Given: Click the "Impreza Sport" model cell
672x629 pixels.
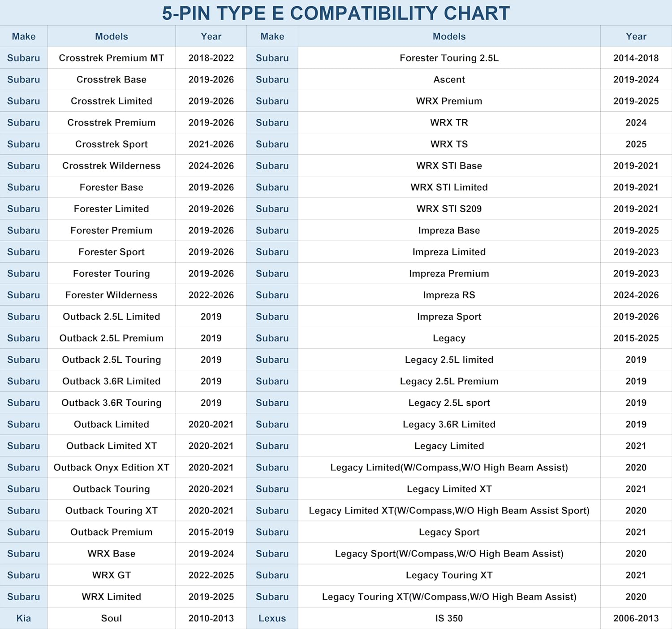Looking at the screenshot, I should coord(449,317).
